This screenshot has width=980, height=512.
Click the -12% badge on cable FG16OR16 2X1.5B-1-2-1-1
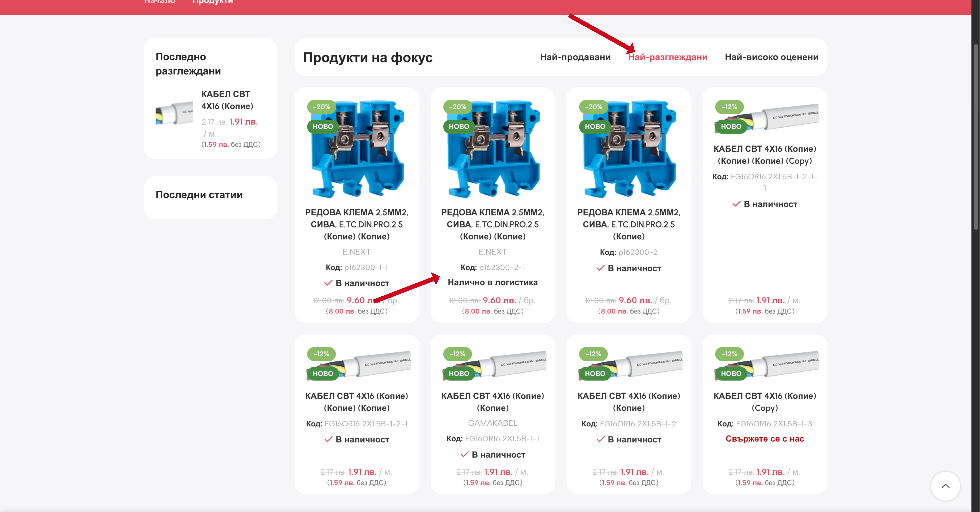729,107
